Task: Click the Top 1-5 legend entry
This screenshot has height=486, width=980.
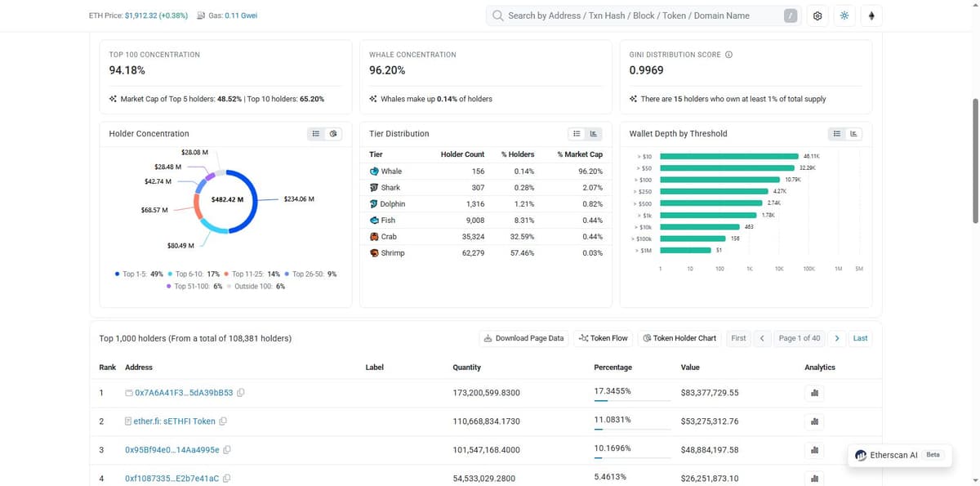Action: (x=139, y=274)
